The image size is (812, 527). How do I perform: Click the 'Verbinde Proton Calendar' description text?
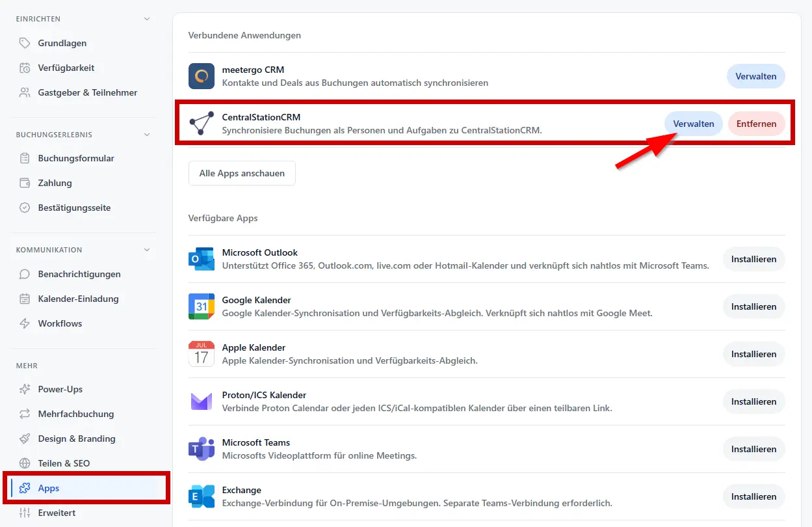pos(417,408)
